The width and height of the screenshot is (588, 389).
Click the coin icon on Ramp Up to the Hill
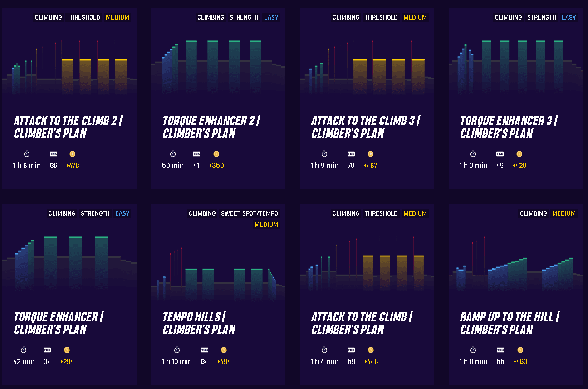520,350
